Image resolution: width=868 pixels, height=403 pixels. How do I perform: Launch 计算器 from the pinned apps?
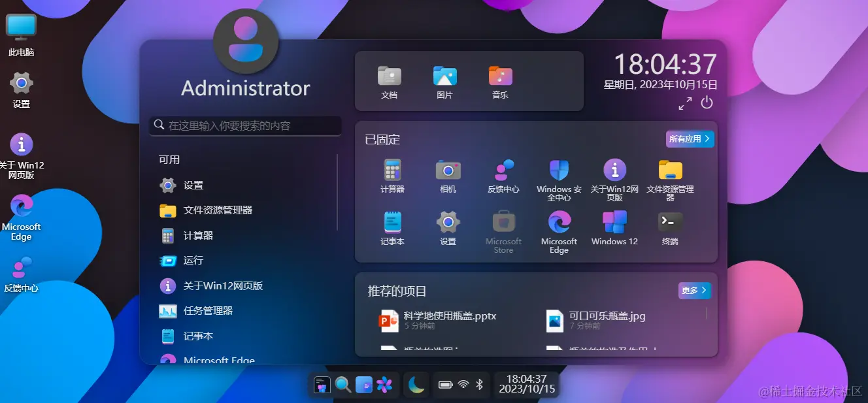[392, 176]
